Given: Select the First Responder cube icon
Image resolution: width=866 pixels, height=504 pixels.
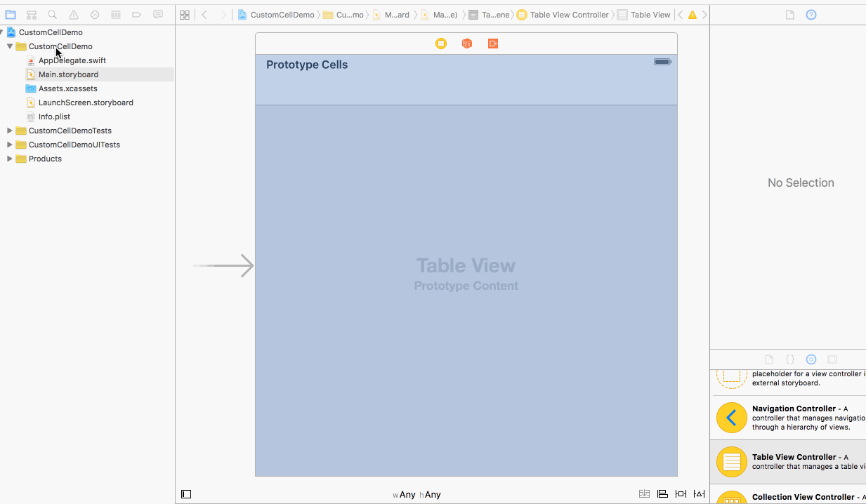Looking at the screenshot, I should click(467, 44).
